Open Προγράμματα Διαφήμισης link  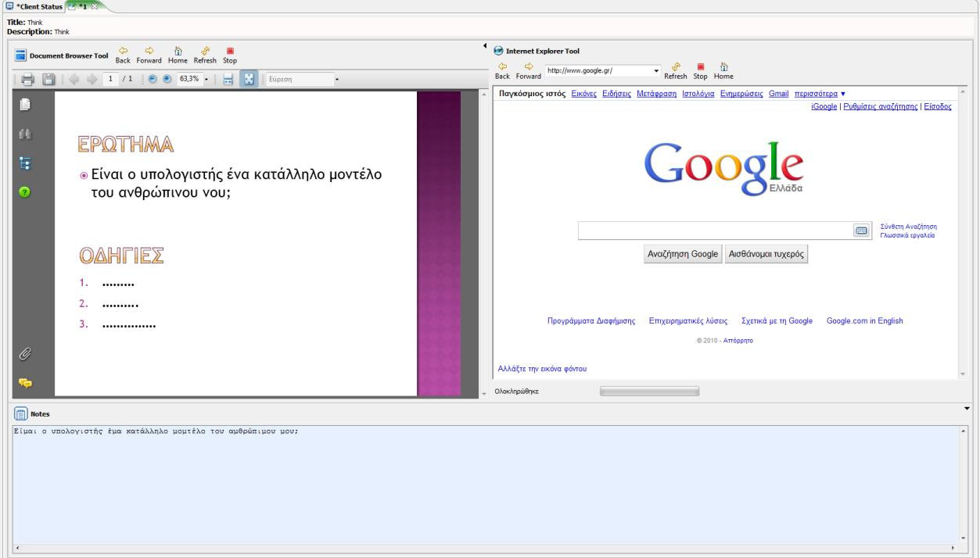591,320
